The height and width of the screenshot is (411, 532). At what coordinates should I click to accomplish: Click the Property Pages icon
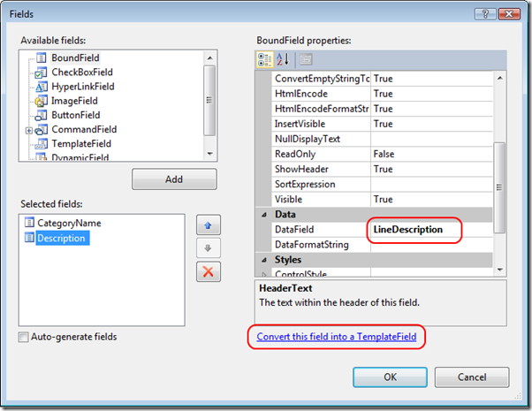click(x=305, y=59)
